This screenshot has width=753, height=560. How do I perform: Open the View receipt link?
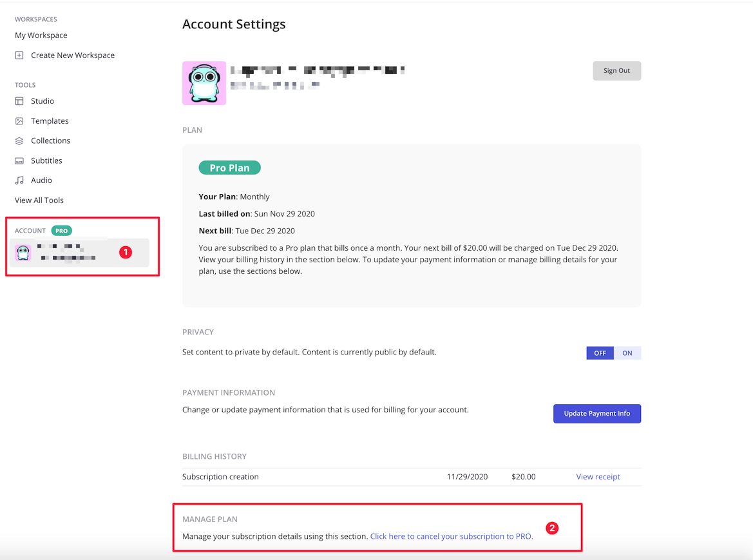coord(598,477)
